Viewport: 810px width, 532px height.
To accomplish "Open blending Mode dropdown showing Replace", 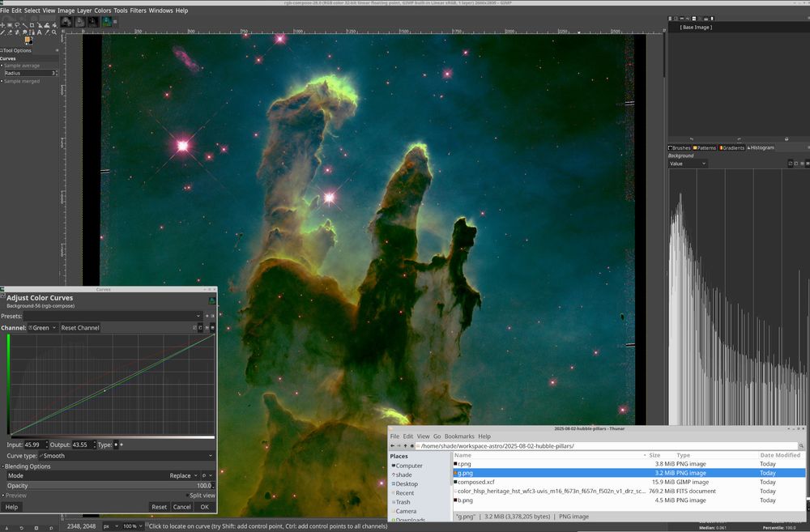I will coord(102,475).
